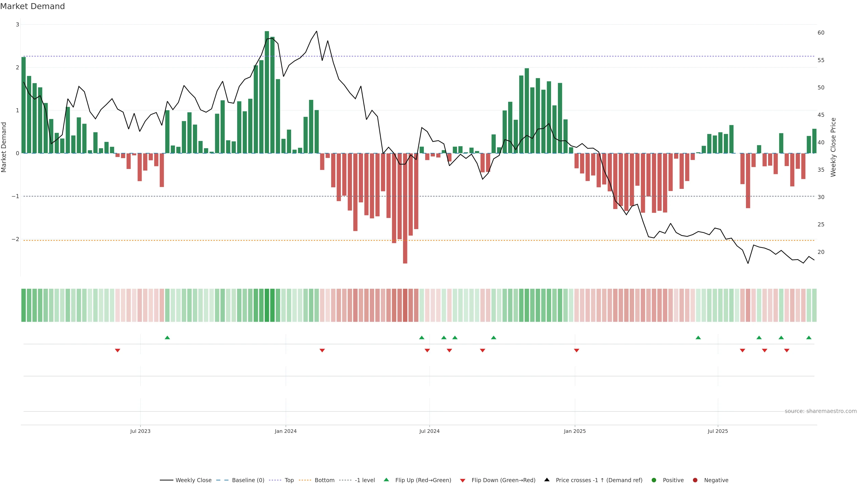Click the Market Demand chart title
Image resolution: width=868 pixels, height=488 pixels.
[32, 6]
